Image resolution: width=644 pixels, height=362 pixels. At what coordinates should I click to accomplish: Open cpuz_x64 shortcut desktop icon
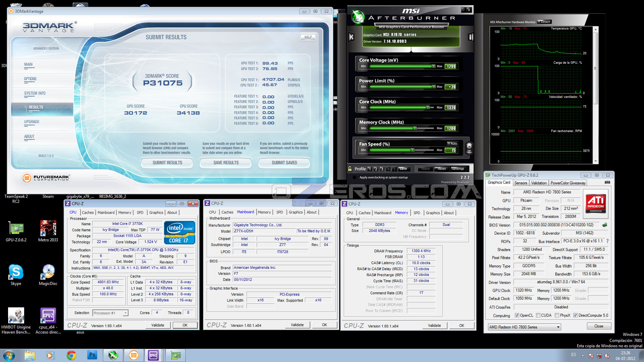pos(48,321)
